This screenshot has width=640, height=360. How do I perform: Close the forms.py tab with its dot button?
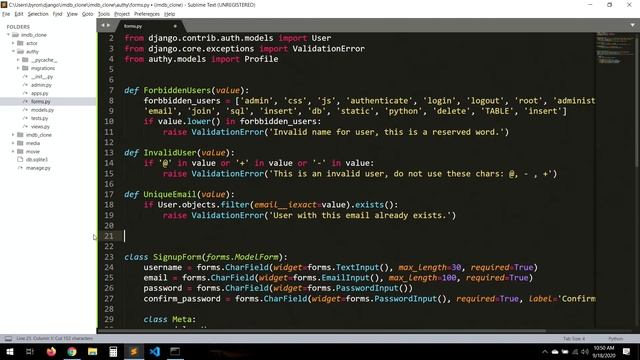(175, 26)
